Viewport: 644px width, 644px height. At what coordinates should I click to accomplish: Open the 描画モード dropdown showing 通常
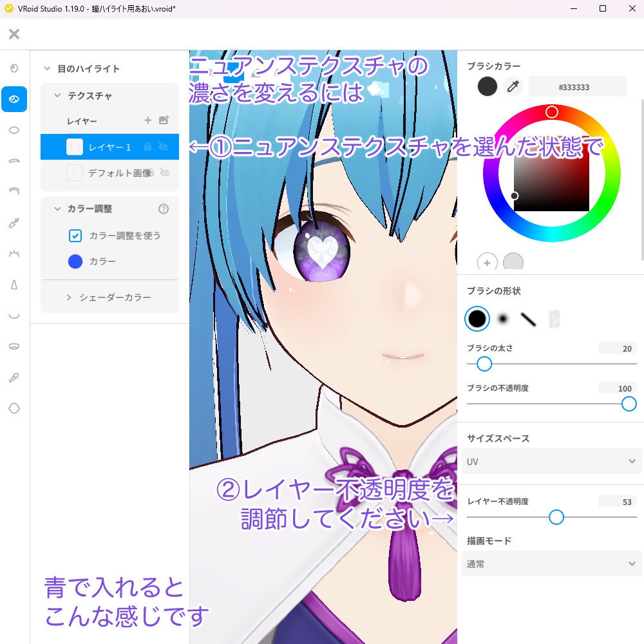tap(551, 563)
